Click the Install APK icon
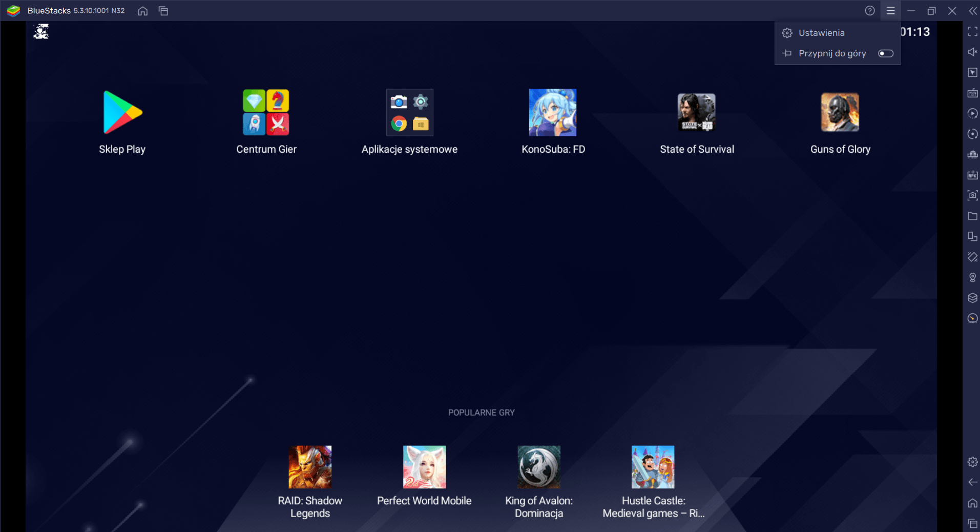 [972, 175]
